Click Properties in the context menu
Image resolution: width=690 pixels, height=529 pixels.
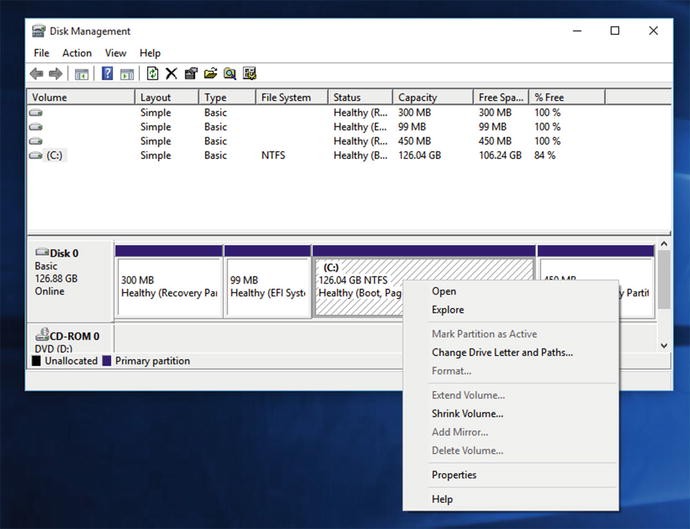click(454, 475)
